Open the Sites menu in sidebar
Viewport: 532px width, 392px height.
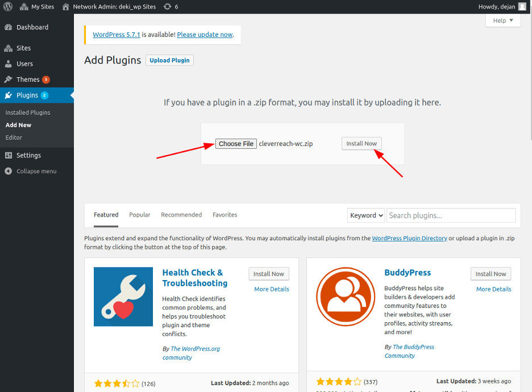click(23, 48)
